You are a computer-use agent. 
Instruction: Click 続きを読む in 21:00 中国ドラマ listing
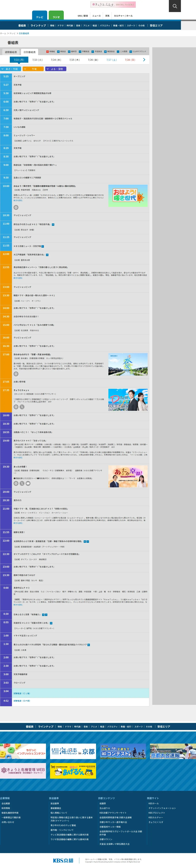(18, 523)
